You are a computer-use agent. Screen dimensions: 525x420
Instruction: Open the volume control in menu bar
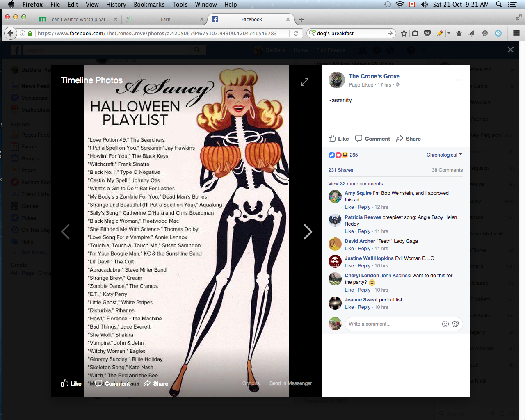425,5
